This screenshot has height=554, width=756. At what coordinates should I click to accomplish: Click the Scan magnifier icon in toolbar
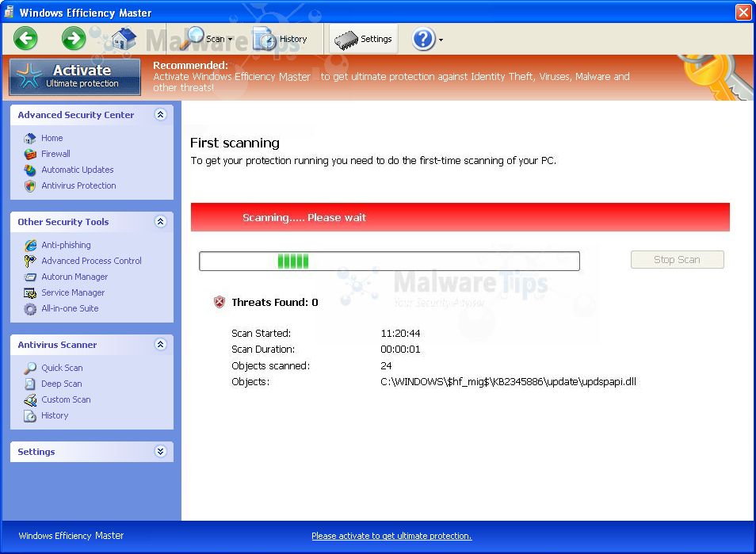tap(192, 38)
